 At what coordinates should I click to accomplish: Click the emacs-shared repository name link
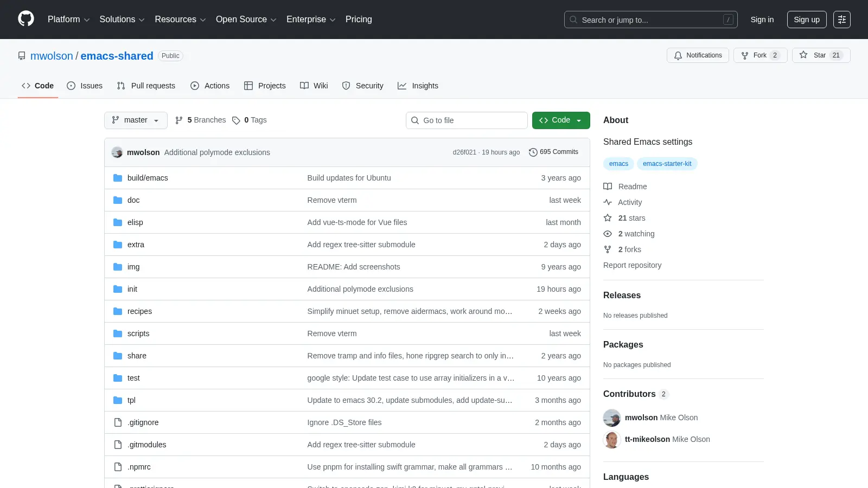coord(117,56)
